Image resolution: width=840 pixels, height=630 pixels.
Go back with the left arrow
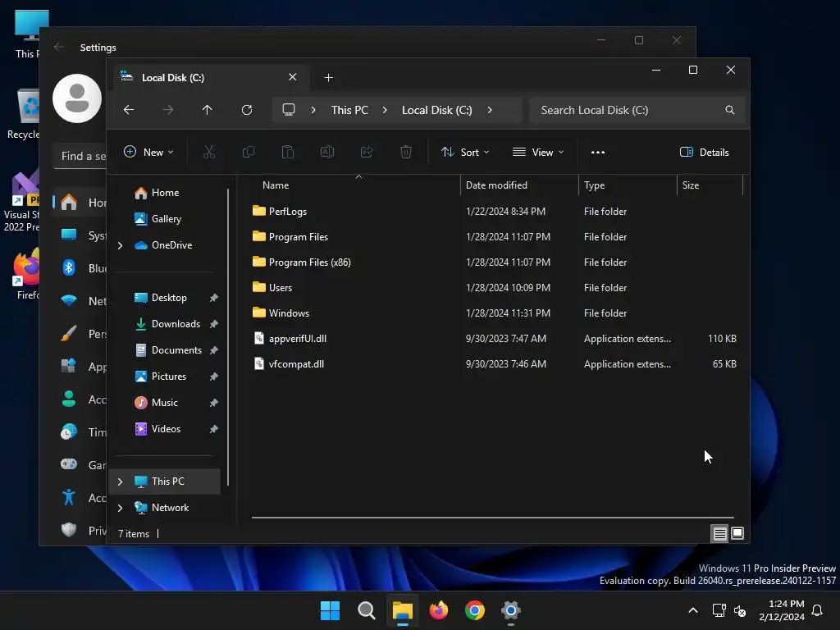tap(129, 110)
